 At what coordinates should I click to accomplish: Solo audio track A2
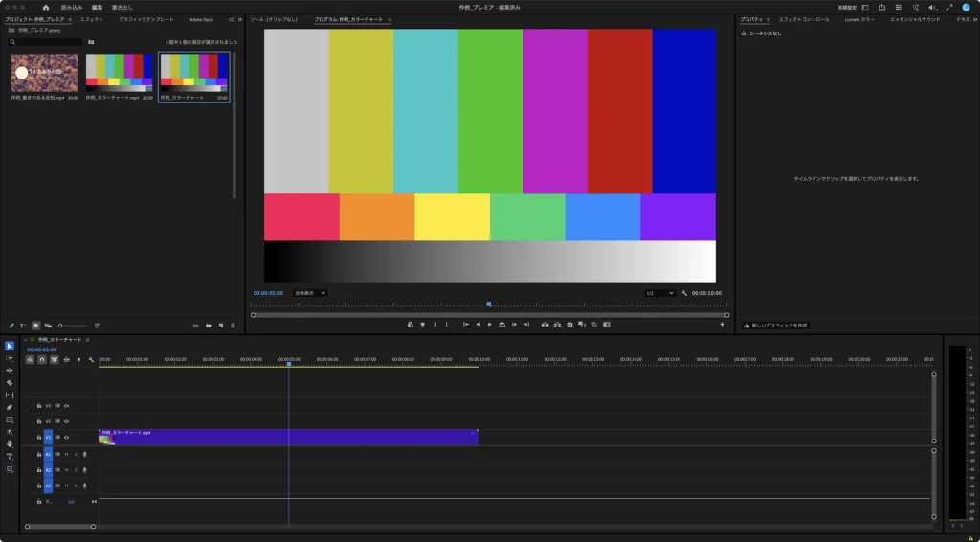(76, 470)
